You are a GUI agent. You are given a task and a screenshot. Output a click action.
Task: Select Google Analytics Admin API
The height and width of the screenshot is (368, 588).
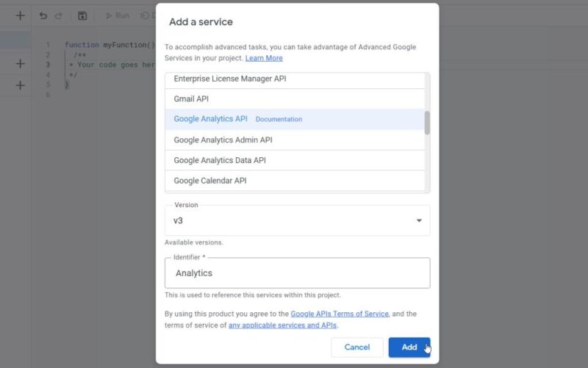click(x=223, y=140)
